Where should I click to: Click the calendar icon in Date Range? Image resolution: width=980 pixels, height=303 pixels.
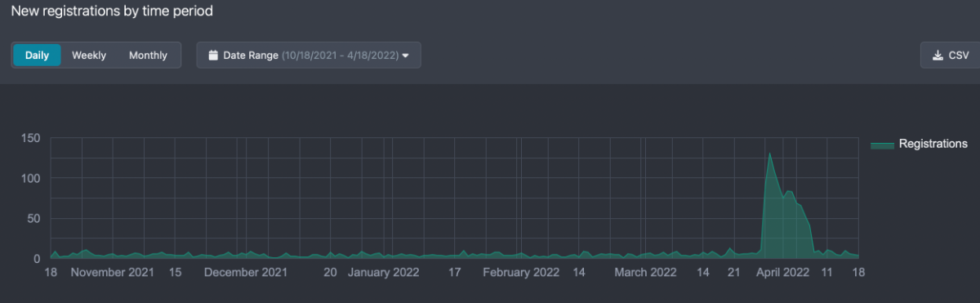pos(214,56)
